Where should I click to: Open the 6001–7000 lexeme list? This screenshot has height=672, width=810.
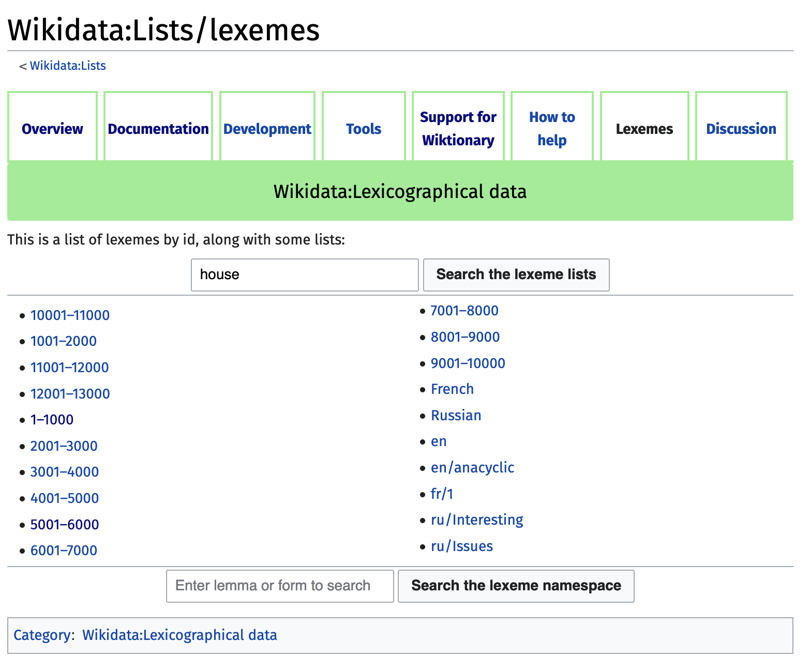click(x=64, y=551)
